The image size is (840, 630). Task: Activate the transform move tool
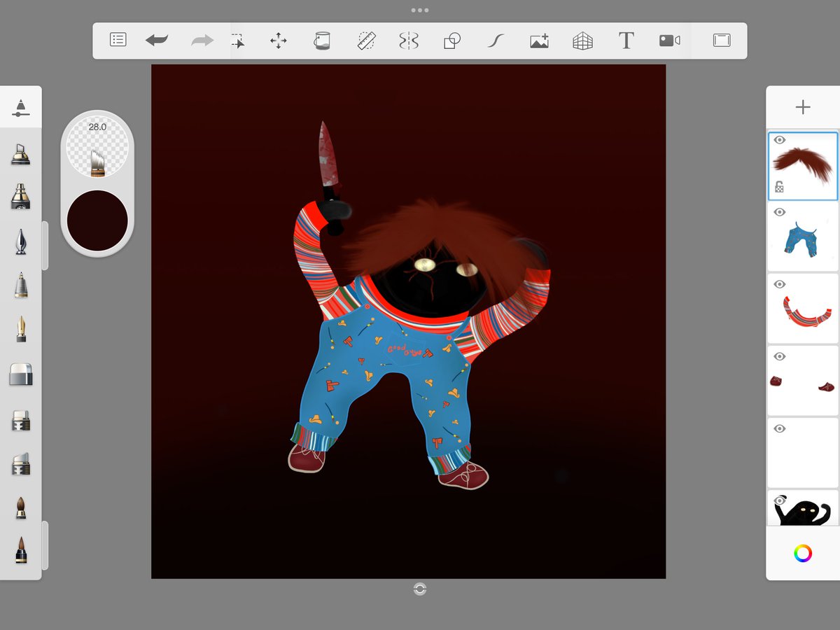coord(279,41)
